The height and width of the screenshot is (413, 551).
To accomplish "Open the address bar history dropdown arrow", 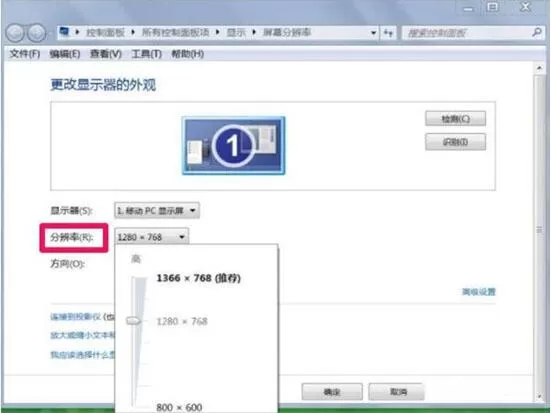I will tap(373, 33).
